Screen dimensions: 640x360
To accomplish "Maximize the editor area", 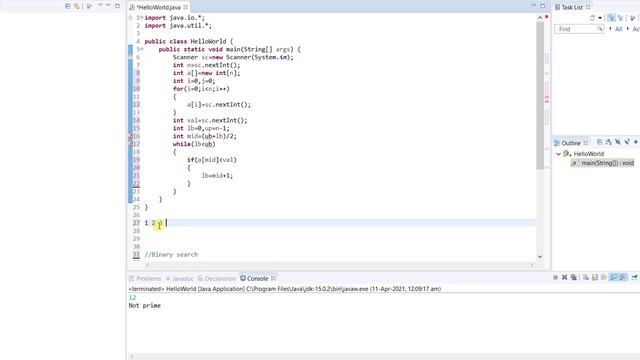I will (x=542, y=6).
